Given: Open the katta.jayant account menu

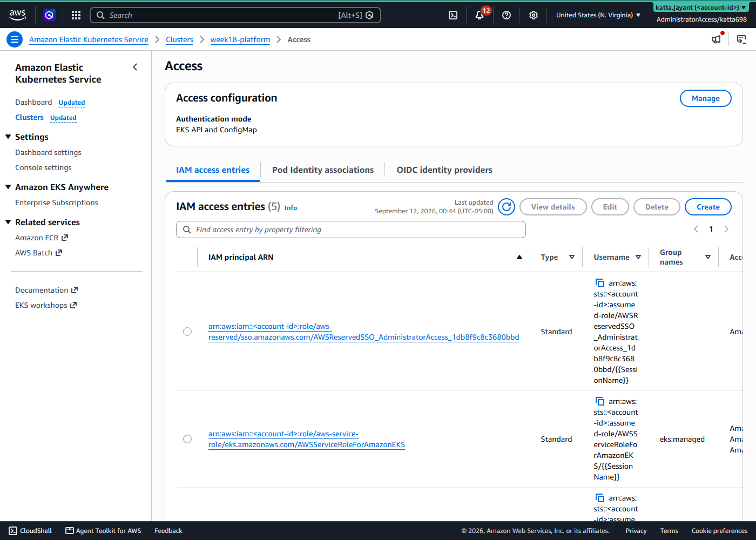Looking at the screenshot, I should pos(701,8).
